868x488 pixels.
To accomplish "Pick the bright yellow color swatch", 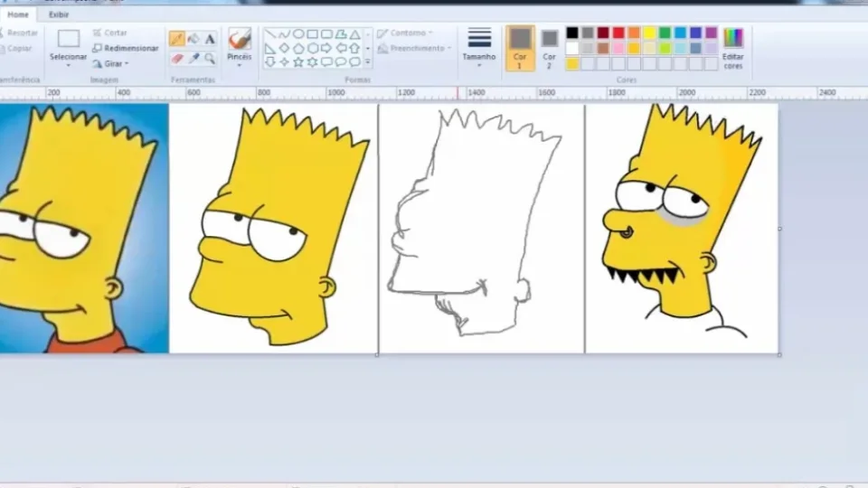I will [649, 33].
